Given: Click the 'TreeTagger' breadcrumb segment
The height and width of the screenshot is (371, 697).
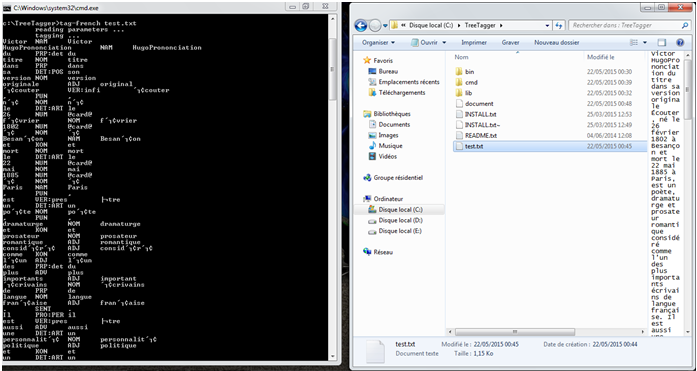Looking at the screenshot, I should 480,25.
